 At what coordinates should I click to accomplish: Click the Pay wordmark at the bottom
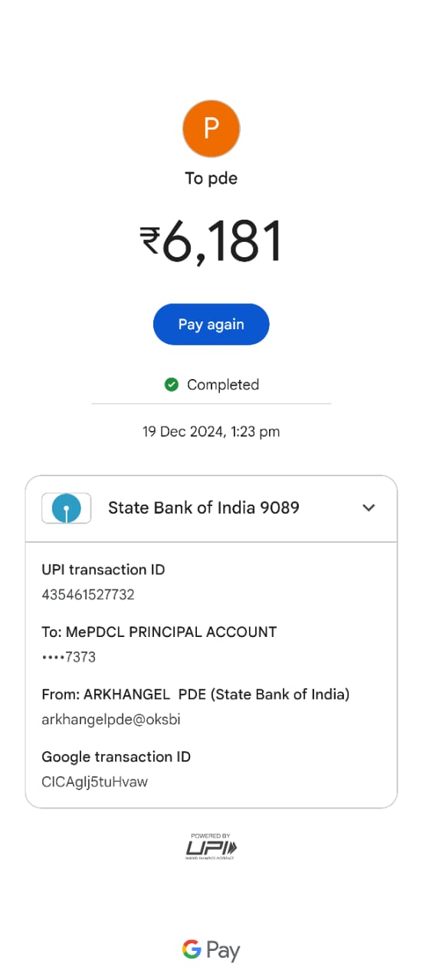223,952
